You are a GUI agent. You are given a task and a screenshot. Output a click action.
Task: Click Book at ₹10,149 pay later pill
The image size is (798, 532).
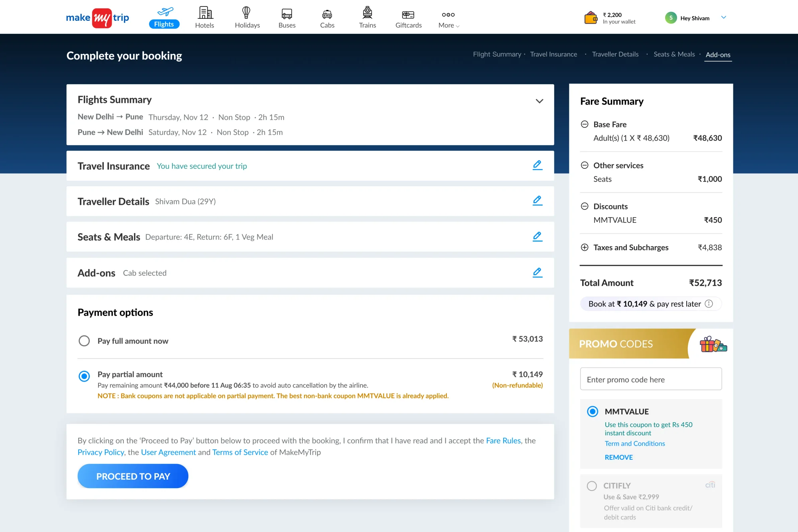click(651, 304)
